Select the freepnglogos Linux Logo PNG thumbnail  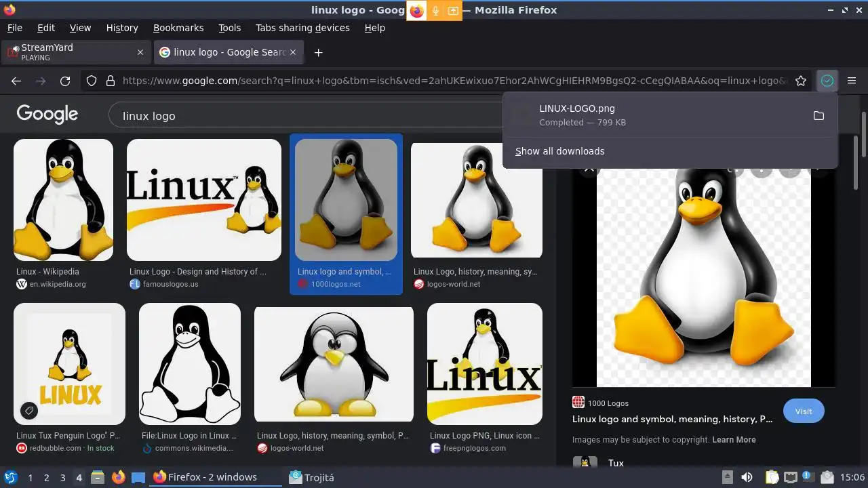(485, 364)
